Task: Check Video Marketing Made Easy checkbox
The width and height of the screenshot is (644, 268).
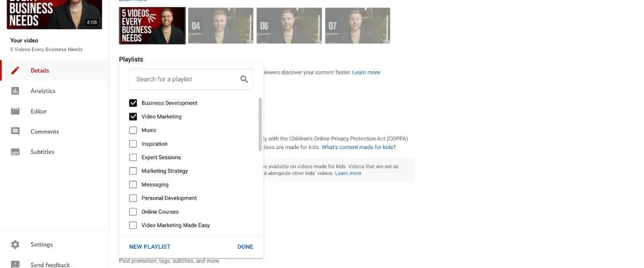Action: tap(133, 225)
